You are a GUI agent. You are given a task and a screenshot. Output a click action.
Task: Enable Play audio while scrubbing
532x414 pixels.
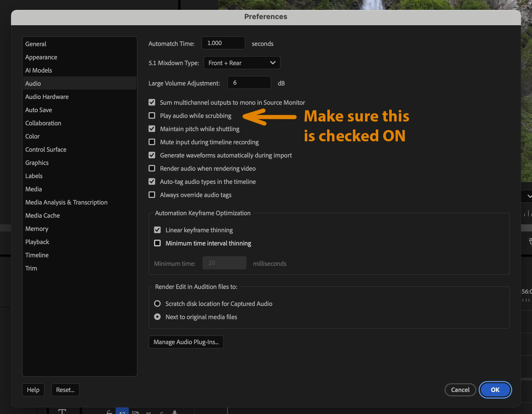click(x=152, y=116)
